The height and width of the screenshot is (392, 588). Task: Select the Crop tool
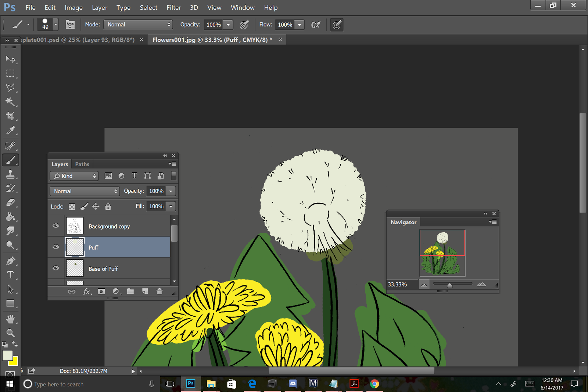tap(10, 116)
